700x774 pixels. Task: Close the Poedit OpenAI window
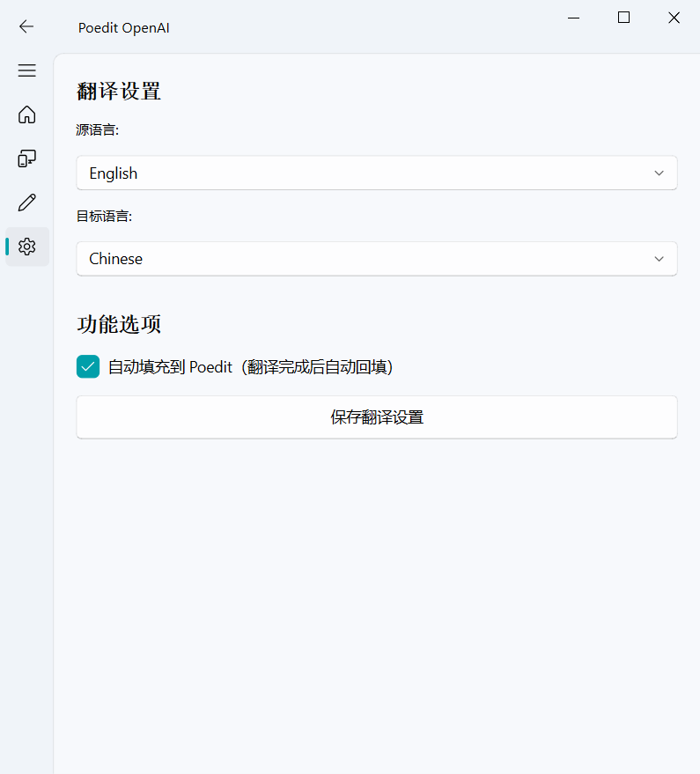674,18
